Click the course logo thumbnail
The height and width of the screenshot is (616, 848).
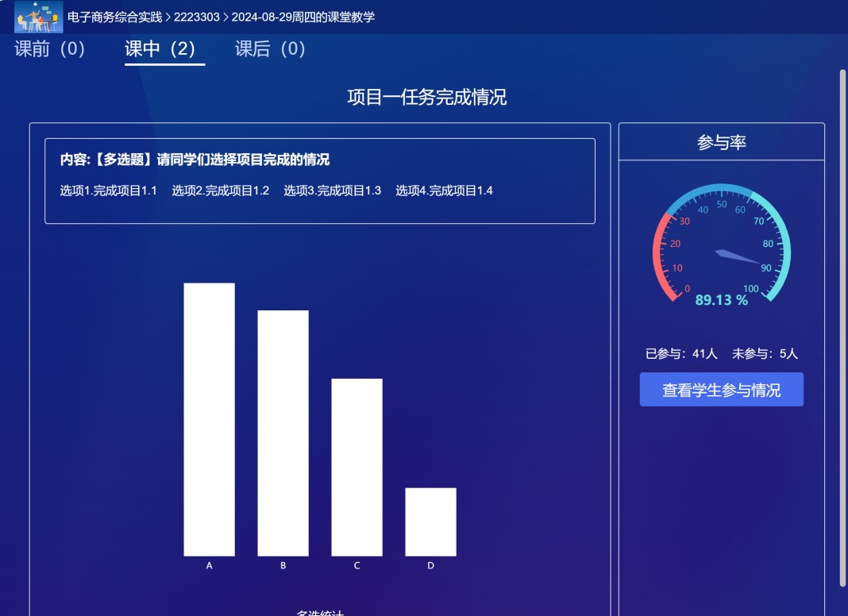(x=38, y=17)
